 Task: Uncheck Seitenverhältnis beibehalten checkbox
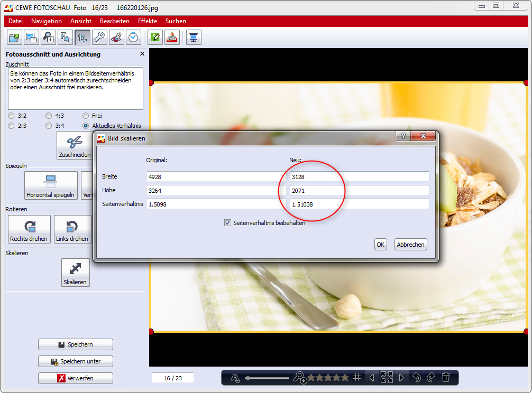pyautogui.click(x=228, y=223)
